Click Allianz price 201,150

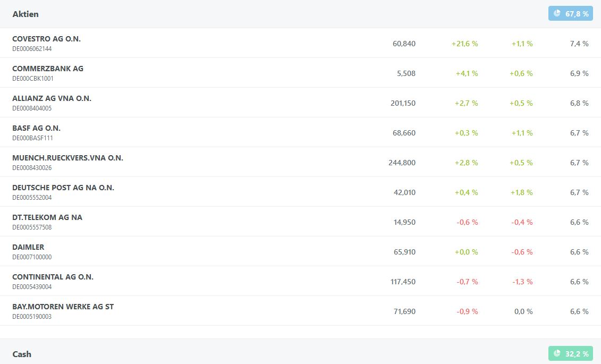pyautogui.click(x=403, y=103)
